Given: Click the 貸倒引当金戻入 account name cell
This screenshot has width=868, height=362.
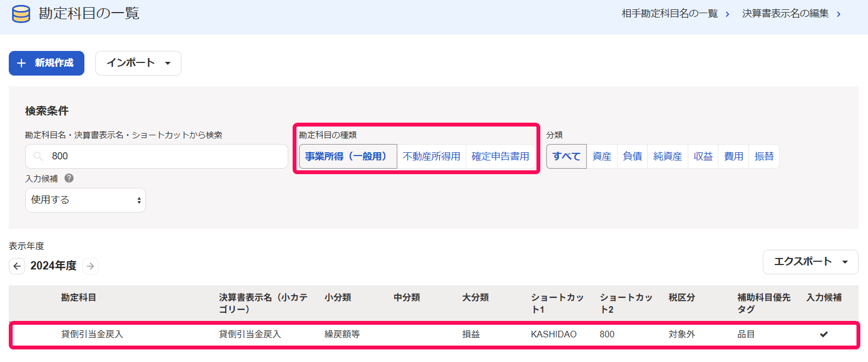Looking at the screenshot, I should coord(92,334).
